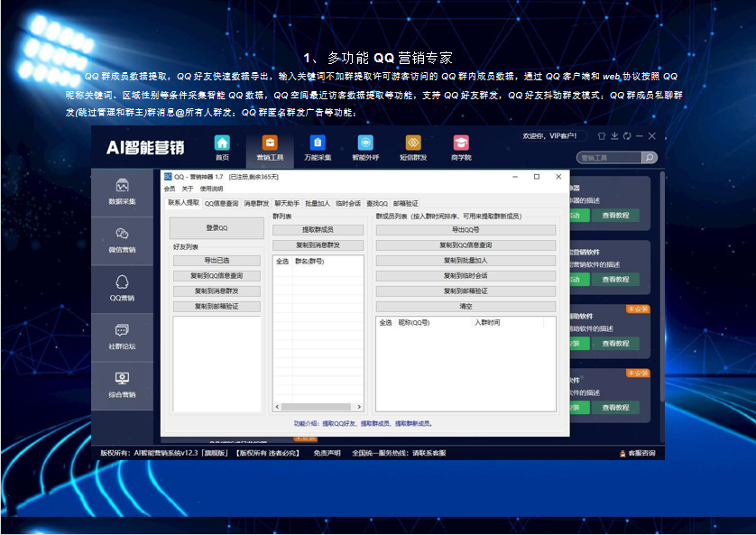Click the 登录QQ button
The width and height of the screenshot is (756, 535).
[217, 228]
